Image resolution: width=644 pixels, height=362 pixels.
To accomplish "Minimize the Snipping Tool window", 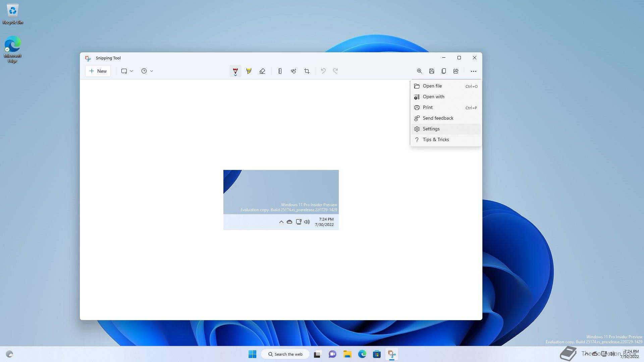I will point(443,58).
